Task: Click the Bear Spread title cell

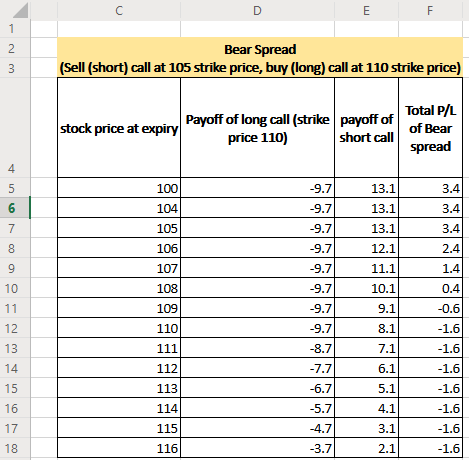Action: (260, 49)
